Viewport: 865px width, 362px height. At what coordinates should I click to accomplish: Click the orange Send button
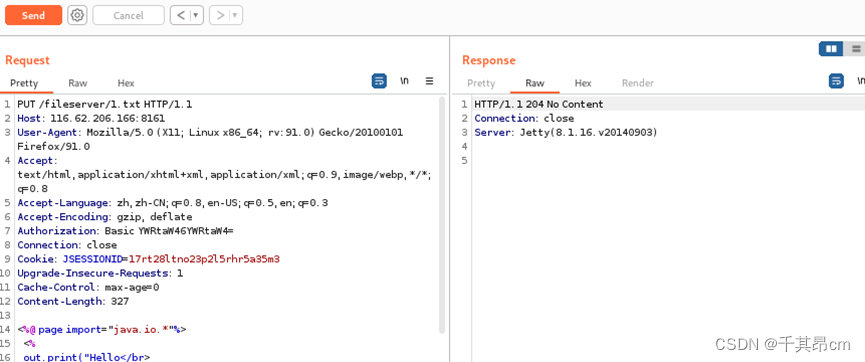pos(34,15)
